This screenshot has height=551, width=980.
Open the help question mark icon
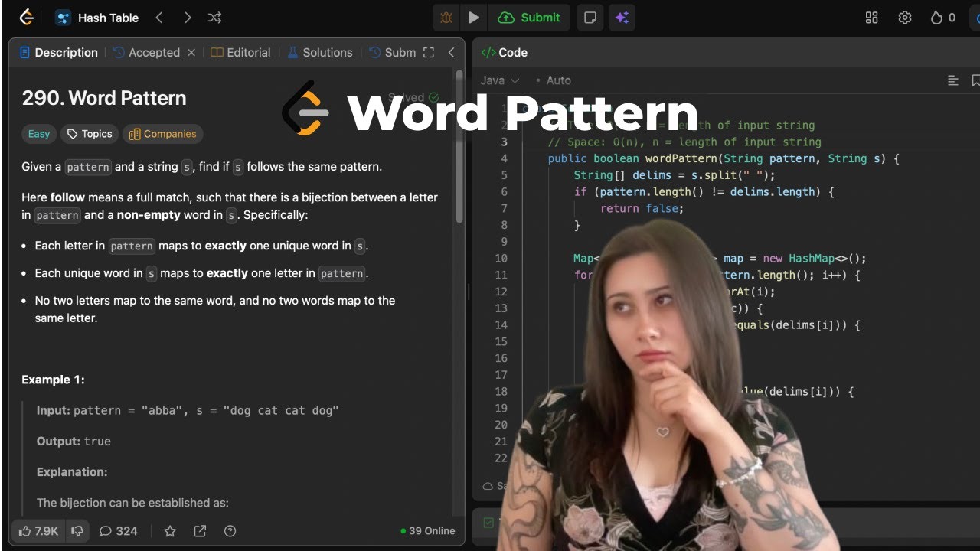pyautogui.click(x=230, y=531)
